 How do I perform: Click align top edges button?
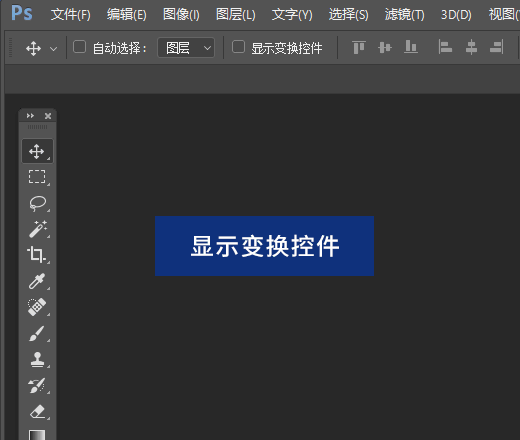pos(359,47)
